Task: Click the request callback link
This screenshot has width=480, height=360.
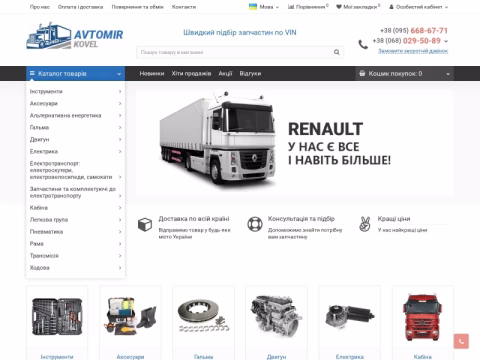Action: 413,51
